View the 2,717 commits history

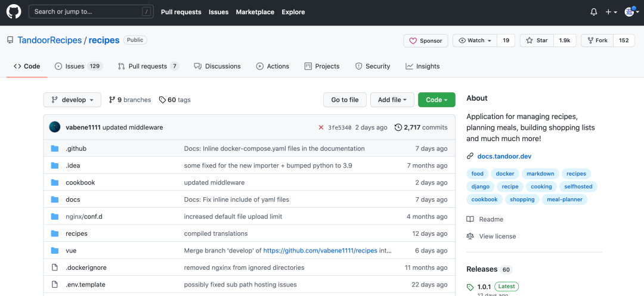421,127
